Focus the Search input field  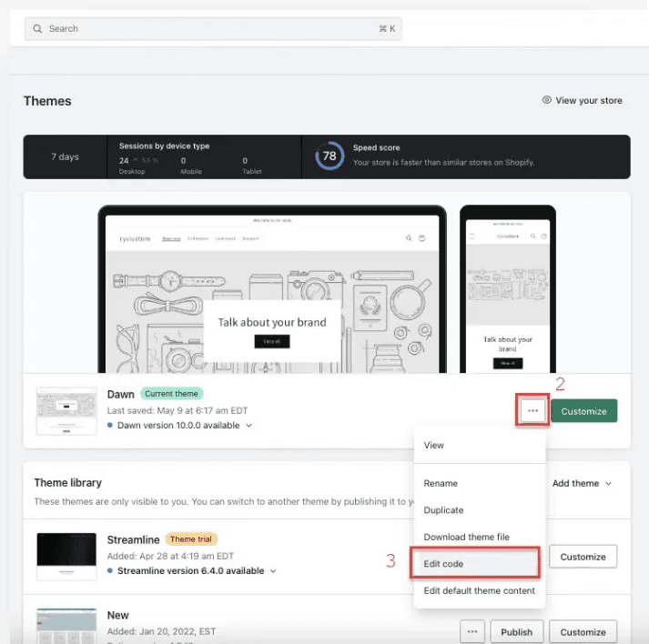point(213,28)
